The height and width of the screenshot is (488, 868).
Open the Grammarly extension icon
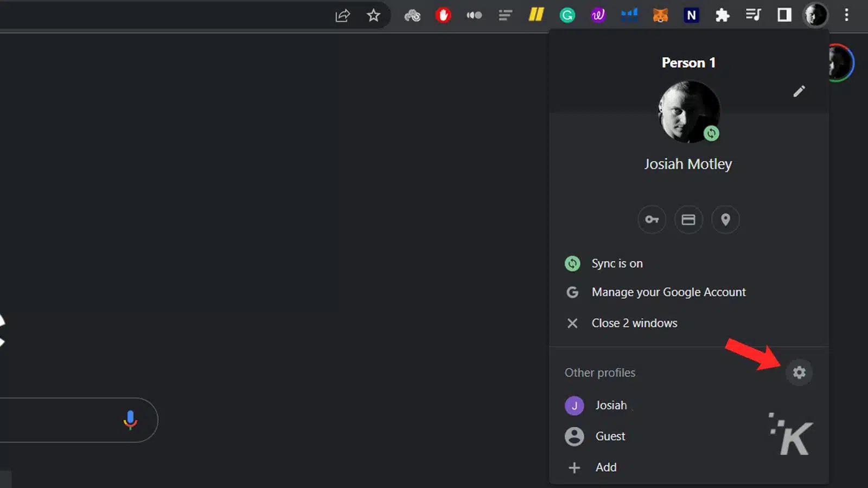click(x=567, y=15)
